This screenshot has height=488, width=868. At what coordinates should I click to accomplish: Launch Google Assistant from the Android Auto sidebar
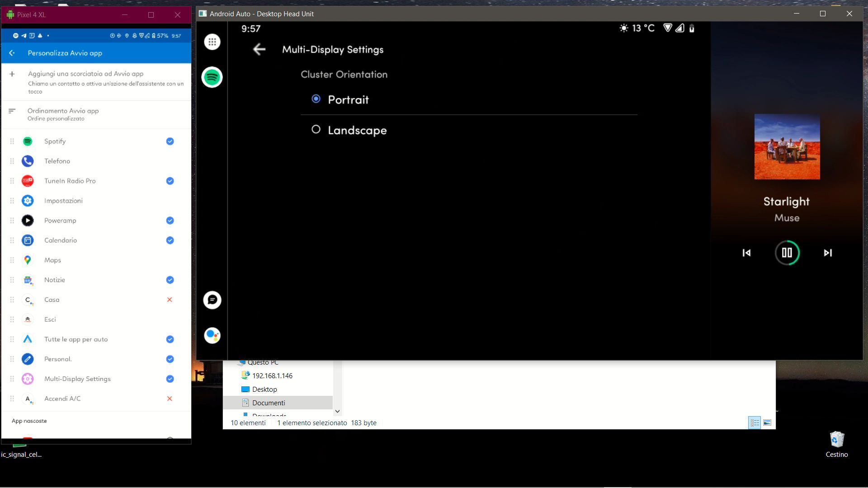[x=212, y=335]
